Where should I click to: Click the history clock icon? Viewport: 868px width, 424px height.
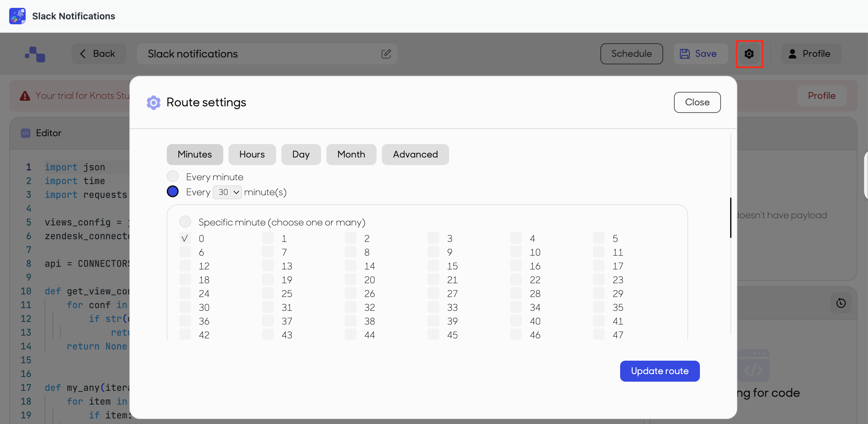(841, 303)
